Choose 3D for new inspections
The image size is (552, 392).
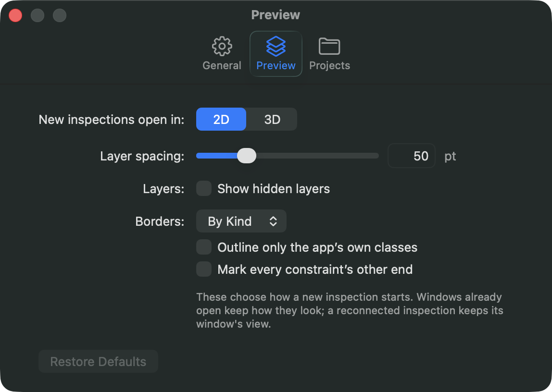272,119
